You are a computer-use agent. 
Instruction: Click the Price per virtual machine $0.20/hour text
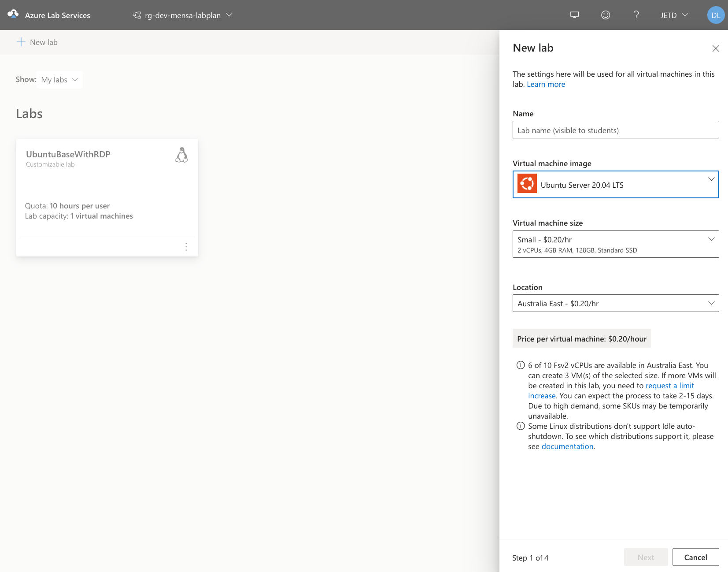(581, 338)
